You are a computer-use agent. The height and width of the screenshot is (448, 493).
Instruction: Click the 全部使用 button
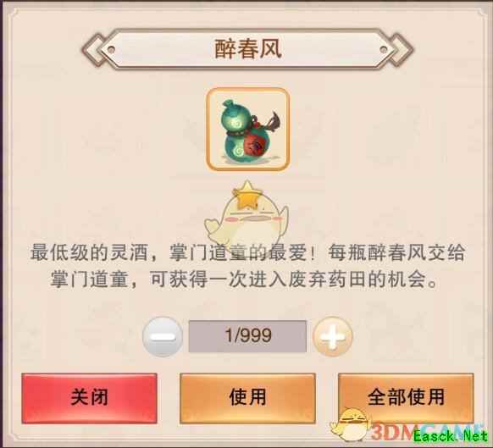click(x=406, y=398)
